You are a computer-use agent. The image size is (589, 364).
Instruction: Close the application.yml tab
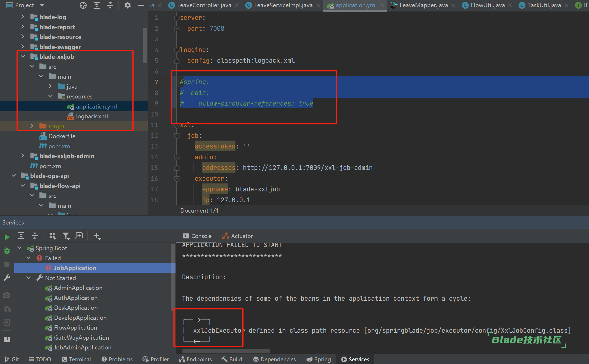coord(382,5)
